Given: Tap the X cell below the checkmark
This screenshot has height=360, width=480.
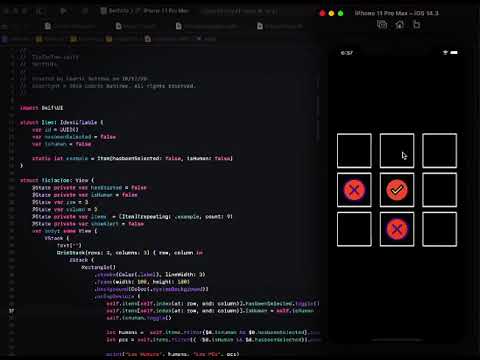Looking at the screenshot, I should [397, 229].
